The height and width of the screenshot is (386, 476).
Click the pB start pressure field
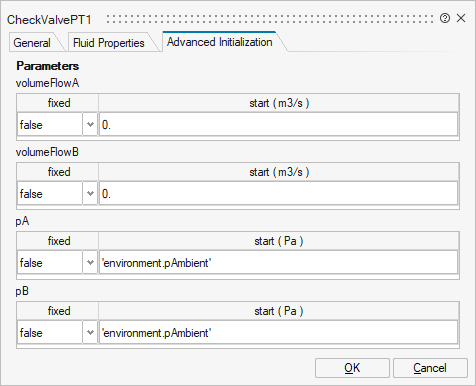[278, 332]
